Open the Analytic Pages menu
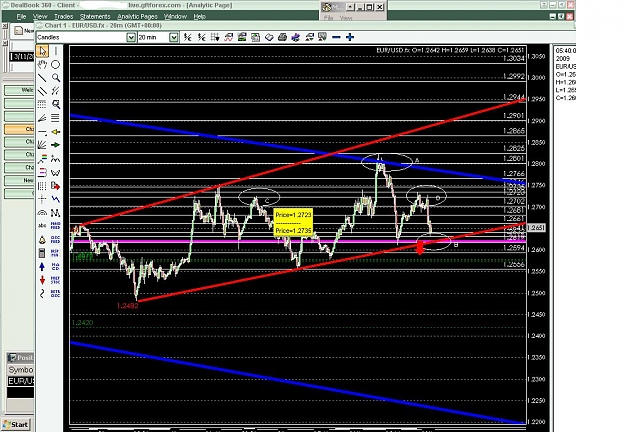Image resolution: width=625 pixels, height=432 pixels. tap(138, 16)
